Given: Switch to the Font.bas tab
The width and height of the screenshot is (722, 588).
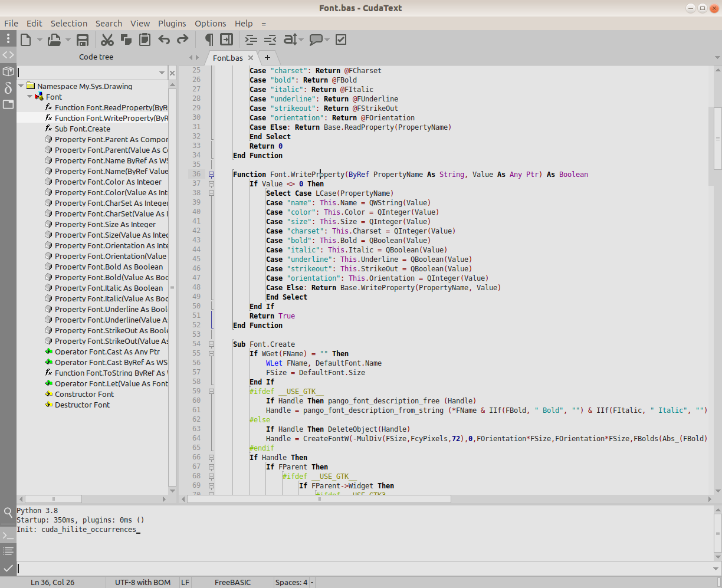Looking at the screenshot, I should point(228,58).
